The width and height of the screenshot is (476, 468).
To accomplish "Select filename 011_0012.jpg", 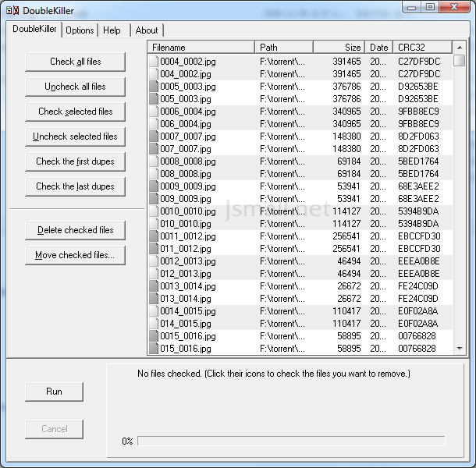I will click(186, 249).
